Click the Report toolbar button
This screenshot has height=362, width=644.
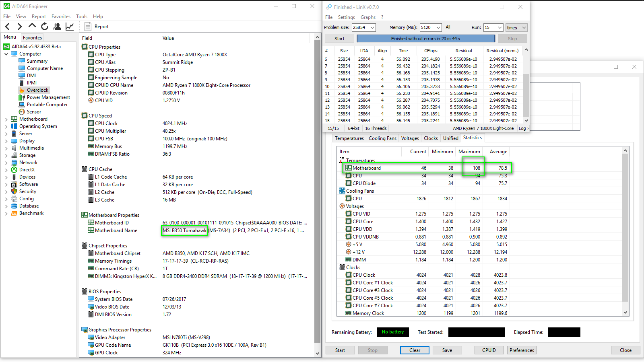point(97,27)
